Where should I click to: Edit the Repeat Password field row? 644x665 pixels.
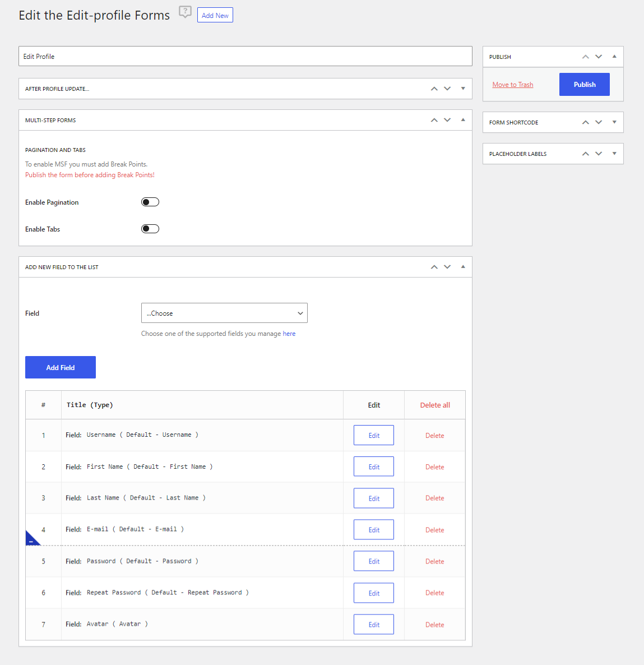[x=373, y=593]
